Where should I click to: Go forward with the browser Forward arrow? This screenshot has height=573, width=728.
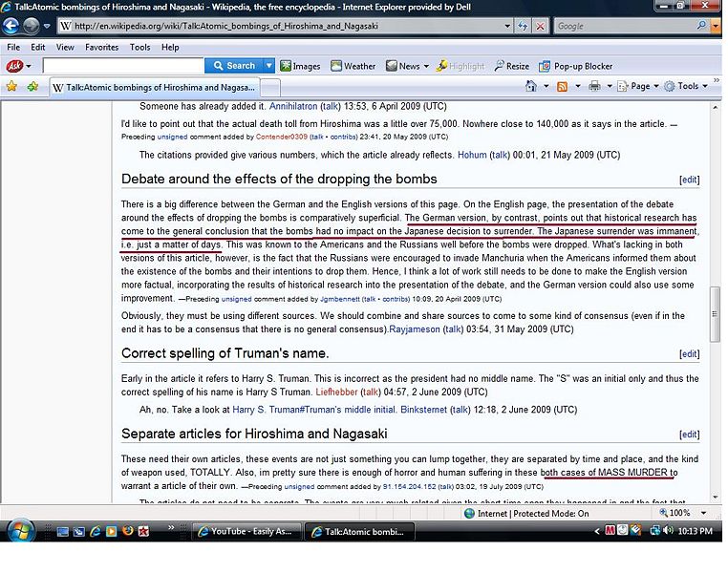tap(32, 26)
